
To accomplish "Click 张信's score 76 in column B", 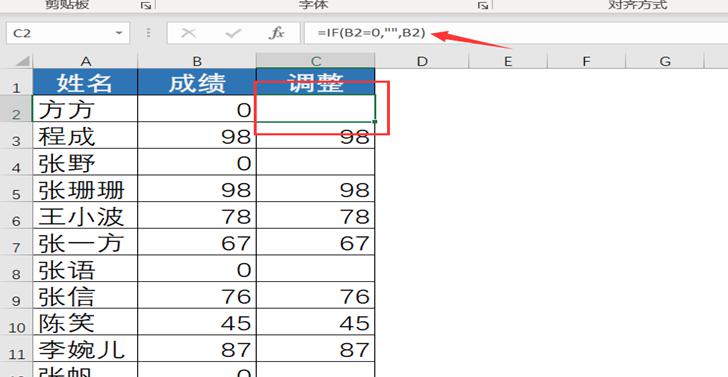I will 197,295.
